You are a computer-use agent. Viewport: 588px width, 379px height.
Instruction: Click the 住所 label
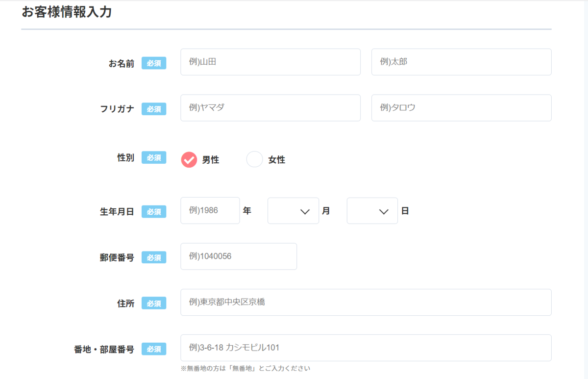[125, 303]
